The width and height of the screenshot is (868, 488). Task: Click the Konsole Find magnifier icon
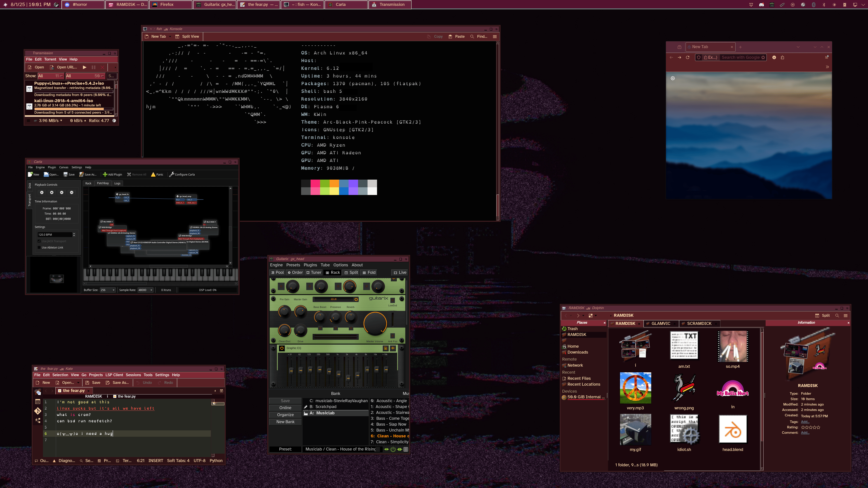click(x=472, y=36)
